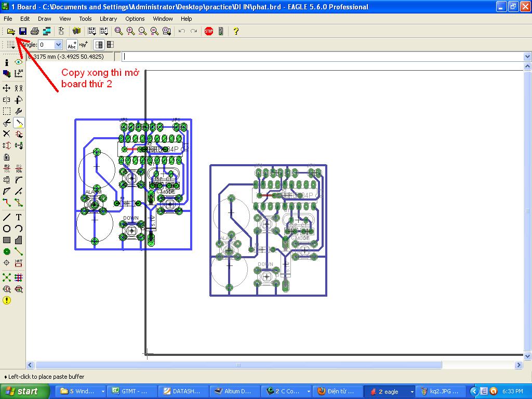Select the Text tool

pos(19,217)
